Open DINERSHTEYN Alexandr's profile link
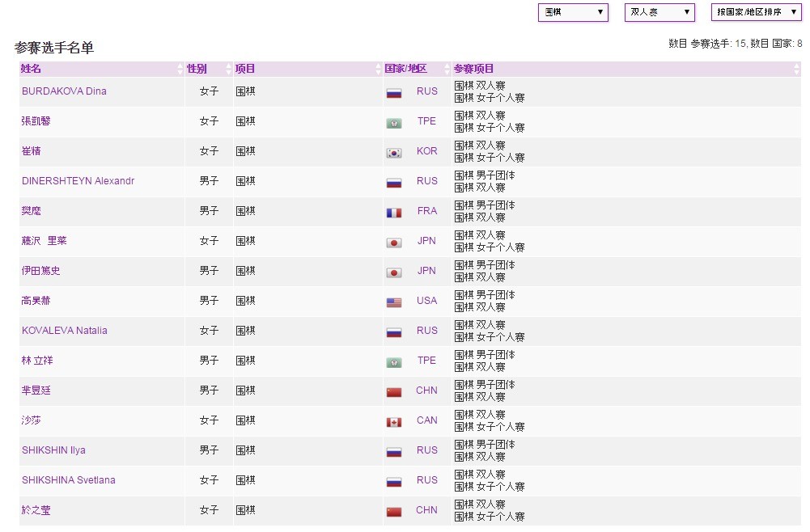810x532 pixels. coord(78,181)
